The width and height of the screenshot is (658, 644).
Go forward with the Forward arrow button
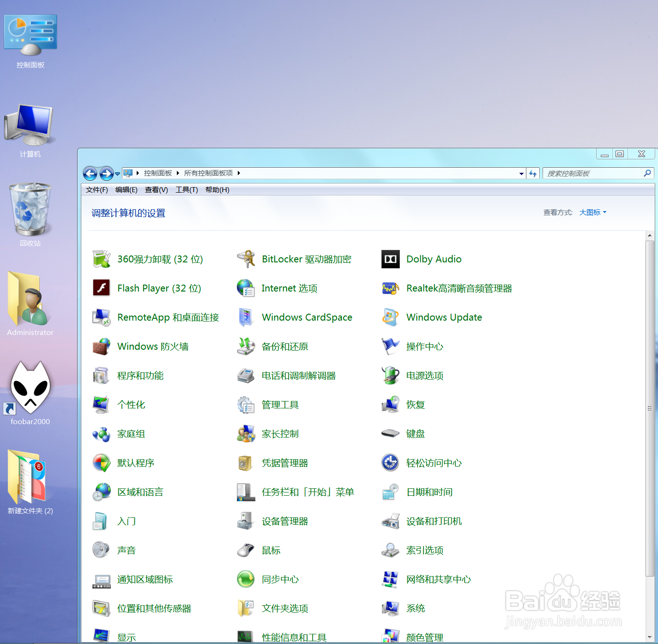107,174
